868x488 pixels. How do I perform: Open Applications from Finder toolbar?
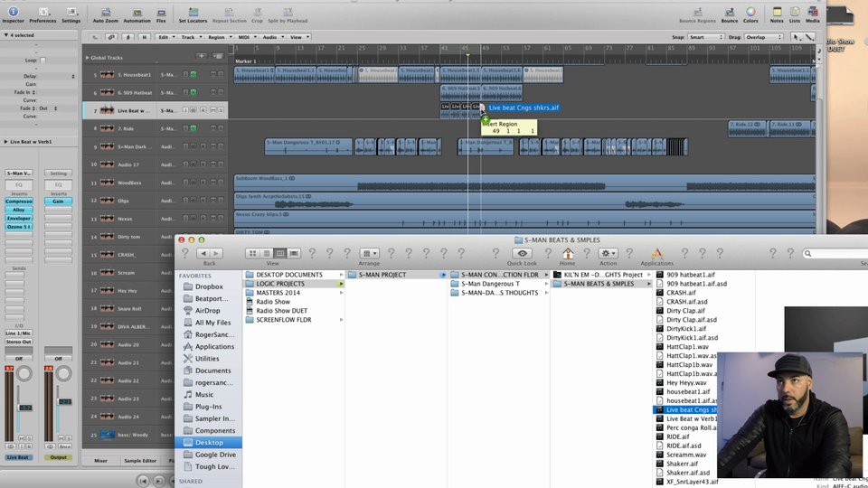click(x=657, y=253)
